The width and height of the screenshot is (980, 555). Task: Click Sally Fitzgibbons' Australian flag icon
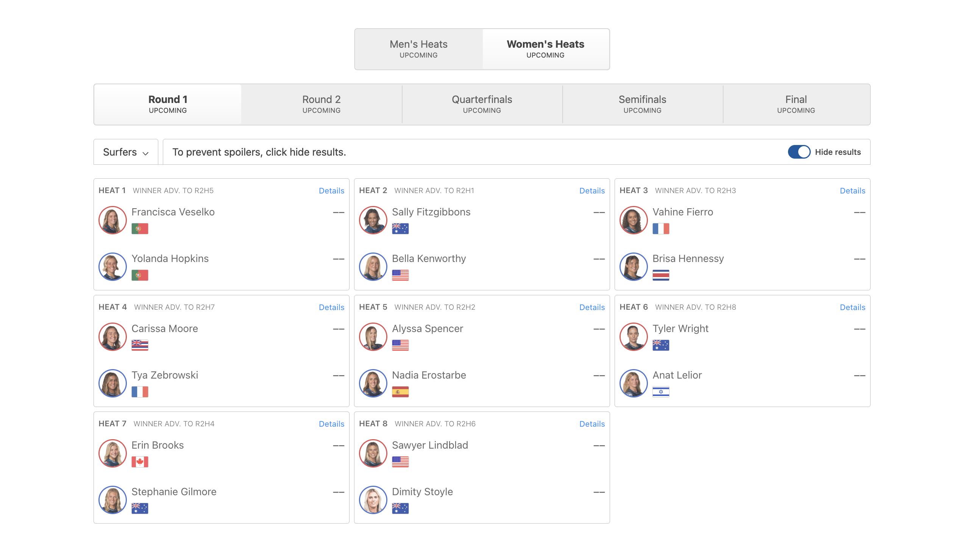tap(400, 229)
